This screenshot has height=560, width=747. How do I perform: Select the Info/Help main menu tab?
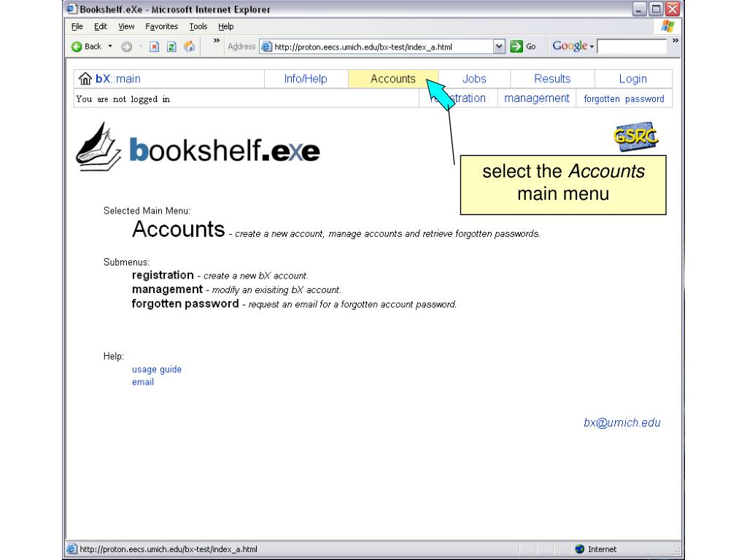(x=306, y=79)
